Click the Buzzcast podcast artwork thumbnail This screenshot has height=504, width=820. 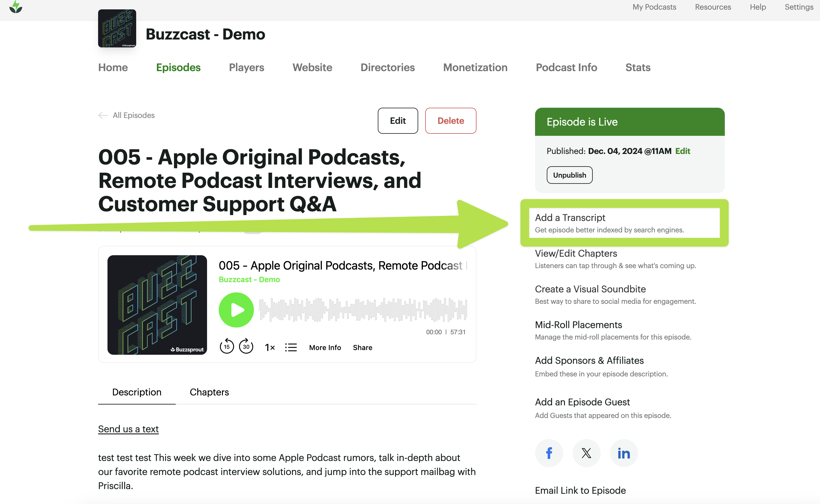117,28
